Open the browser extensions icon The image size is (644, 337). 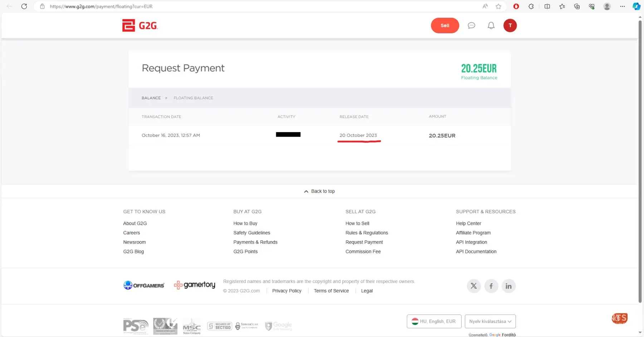tap(531, 6)
